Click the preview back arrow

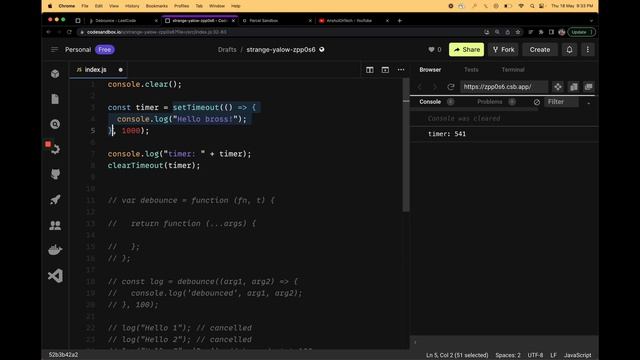pyautogui.click(x=420, y=87)
